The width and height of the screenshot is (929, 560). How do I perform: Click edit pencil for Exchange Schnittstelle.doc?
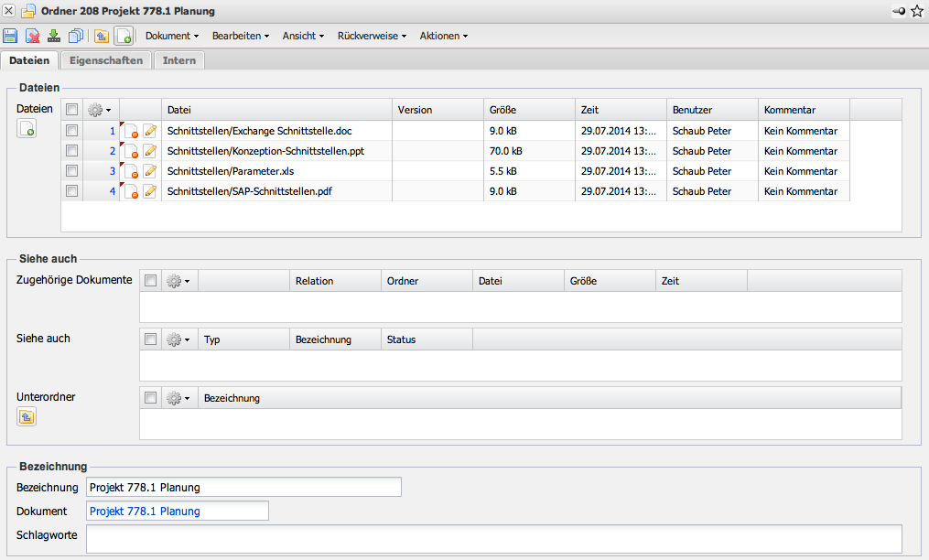click(150, 131)
